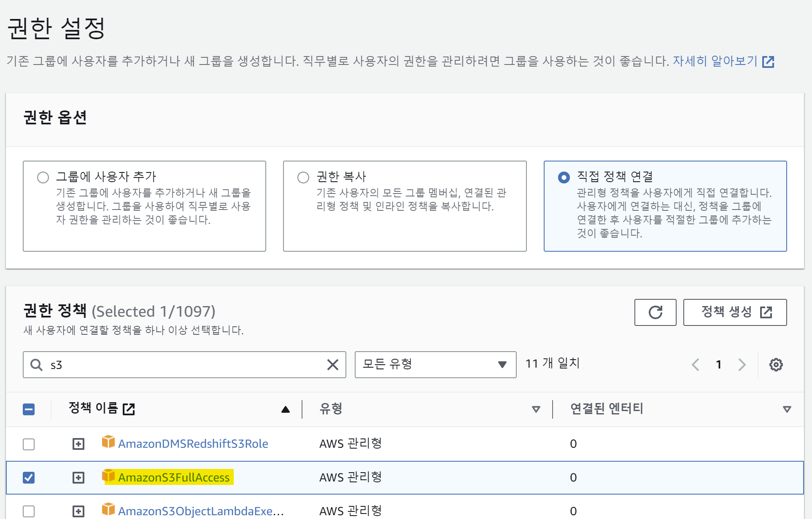Open the table preferences gear icon
The height and width of the screenshot is (519, 812).
coord(776,365)
